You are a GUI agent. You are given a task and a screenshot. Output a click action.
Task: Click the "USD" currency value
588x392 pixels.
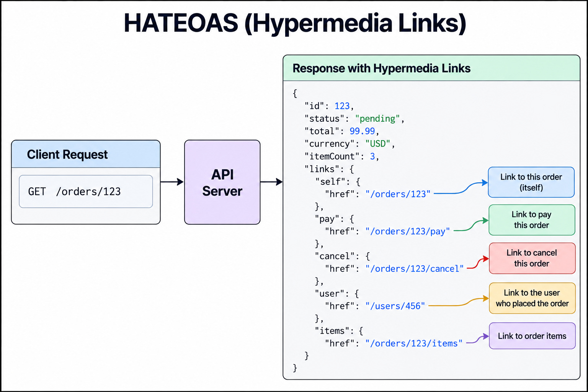(377, 144)
